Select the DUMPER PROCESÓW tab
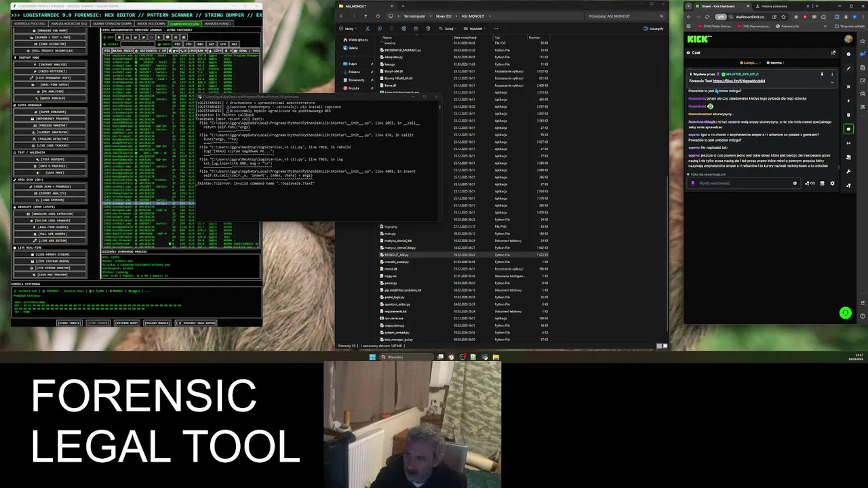Screen dimensions: 868x488 pos(184,24)
